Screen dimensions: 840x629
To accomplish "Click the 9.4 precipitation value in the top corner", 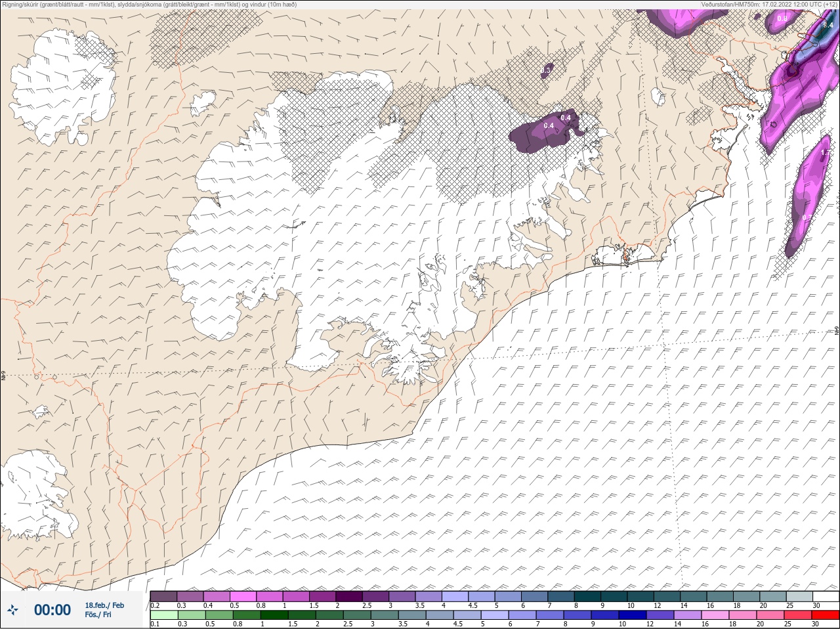I will point(828,25).
